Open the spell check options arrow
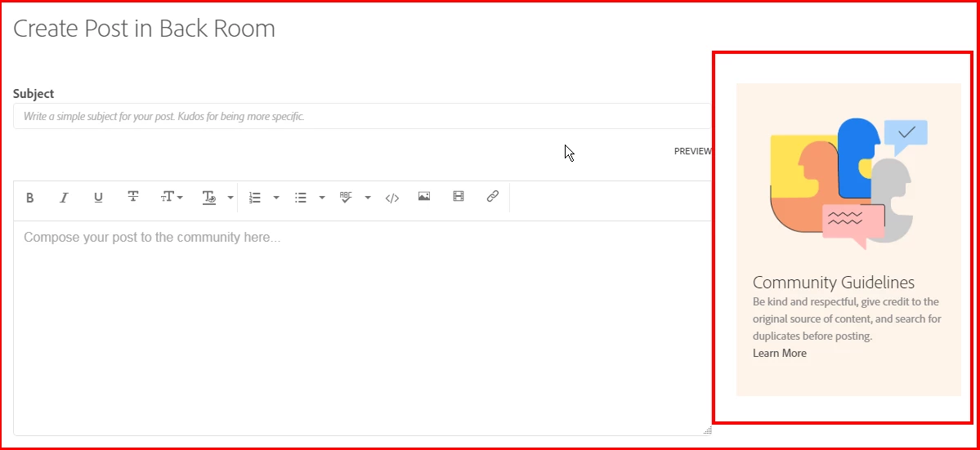 (x=368, y=198)
